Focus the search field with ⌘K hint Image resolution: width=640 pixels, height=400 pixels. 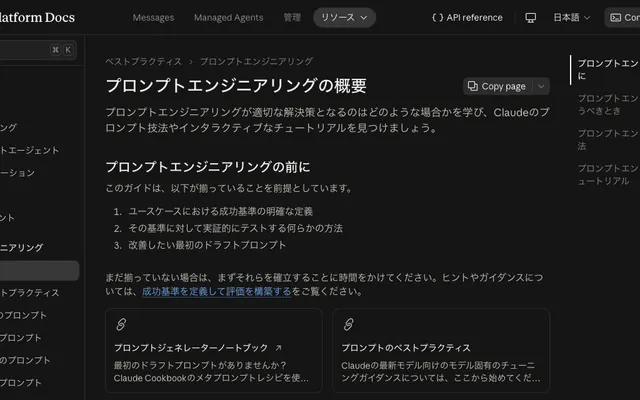[x=38, y=50]
